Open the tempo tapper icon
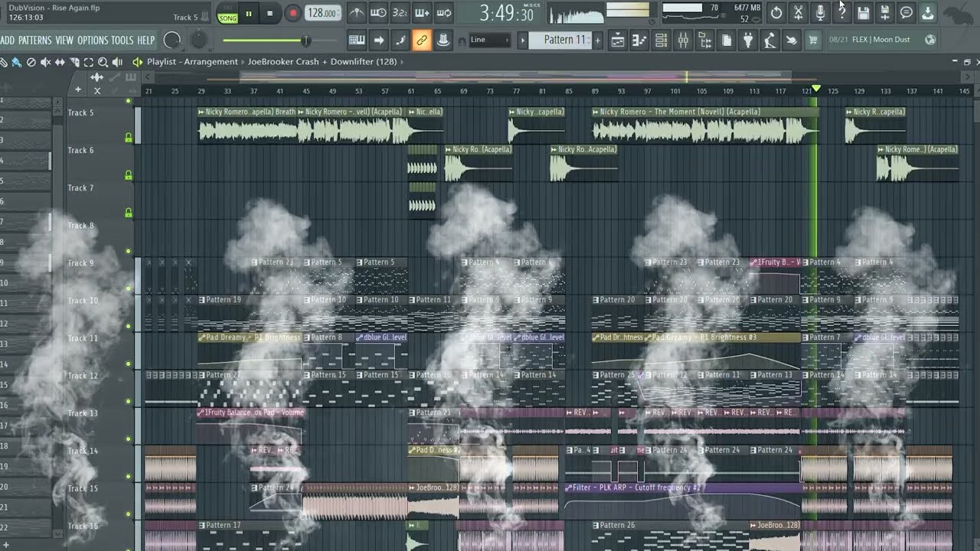This screenshot has height=551, width=980. 770,40
